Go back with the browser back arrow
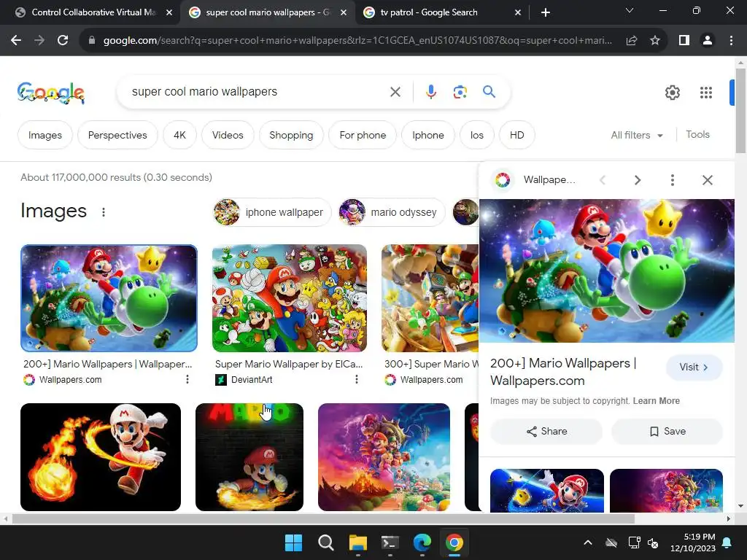This screenshot has height=560, width=747. 16,41
